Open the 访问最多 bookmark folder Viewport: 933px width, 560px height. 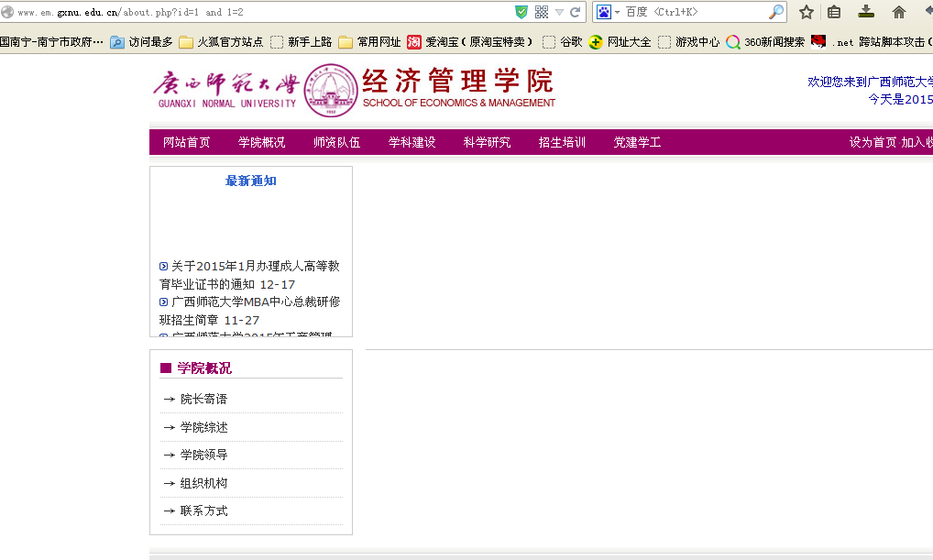142,41
